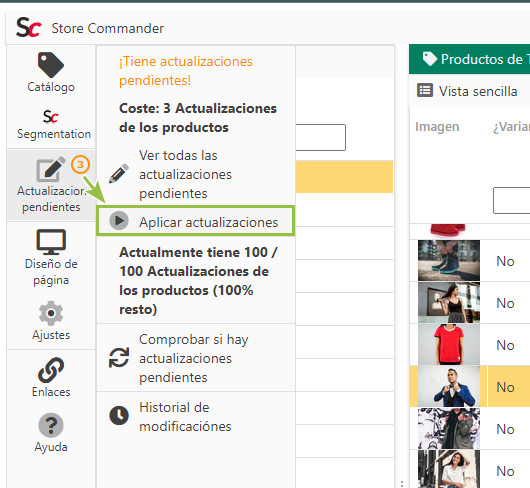530x488 pixels.
Task: Open the Diseño de página monitor icon
Action: 51,242
